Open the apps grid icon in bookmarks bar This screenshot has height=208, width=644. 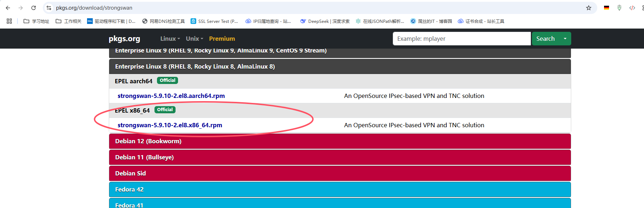[x=9, y=21]
